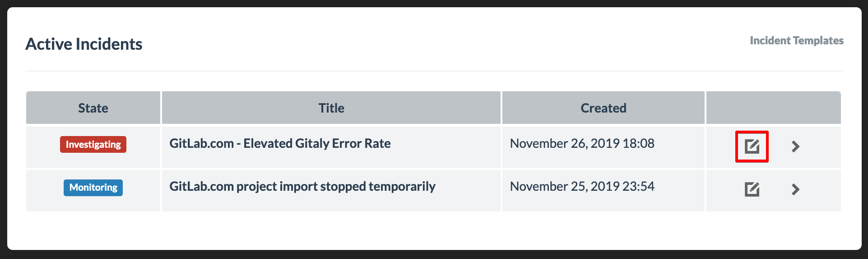Click the November 26, 2019 18:08 date
Screen dimensions: 868x259
(x=582, y=144)
